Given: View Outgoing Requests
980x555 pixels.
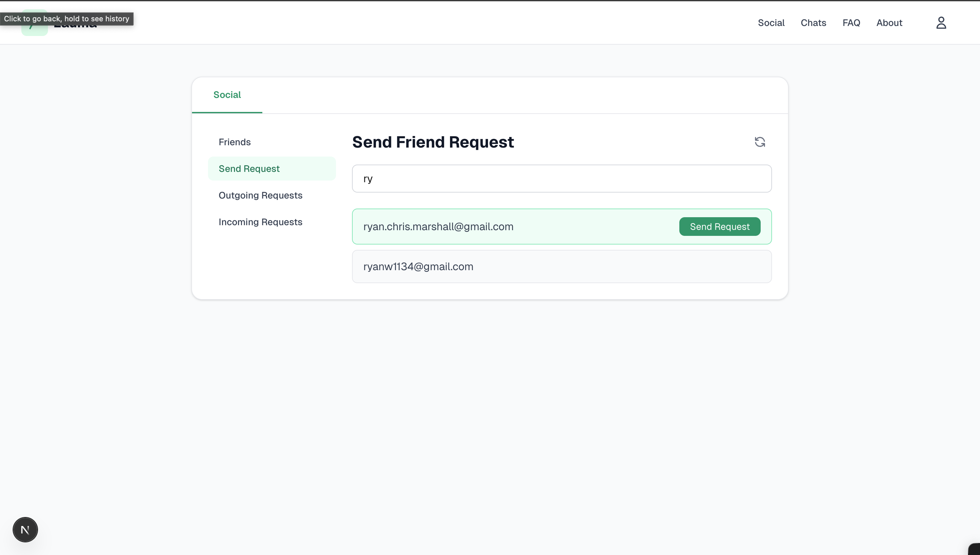Looking at the screenshot, I should click(260, 196).
